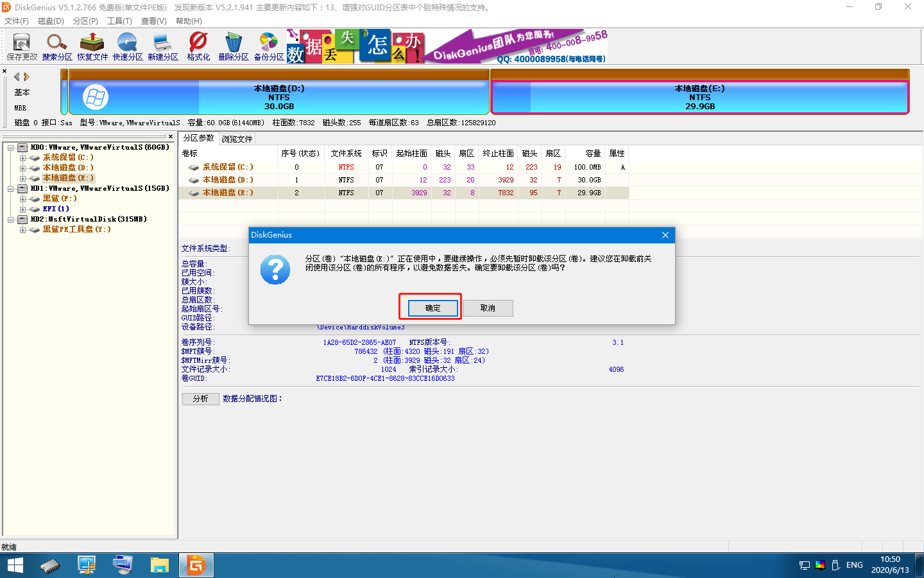Viewport: 924px width, 578px height.
Task: Expand the 黑鲨PE工具盘(Y:) tree item
Action: point(22,229)
